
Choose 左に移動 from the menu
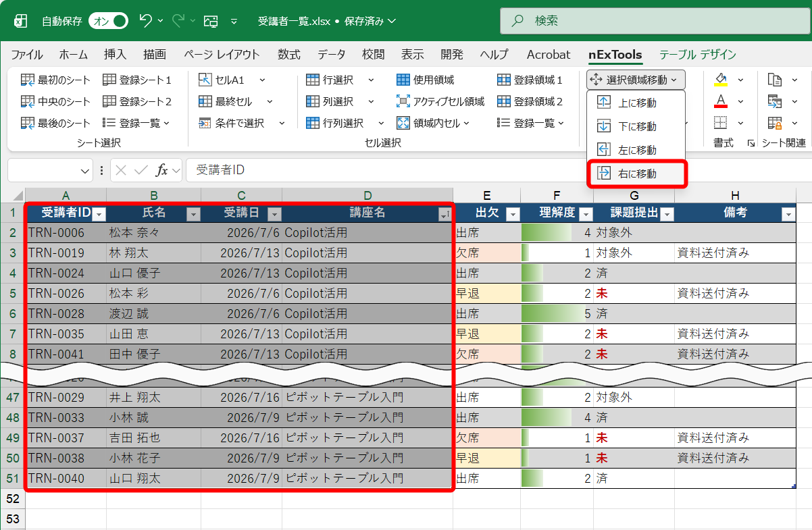pos(636,150)
